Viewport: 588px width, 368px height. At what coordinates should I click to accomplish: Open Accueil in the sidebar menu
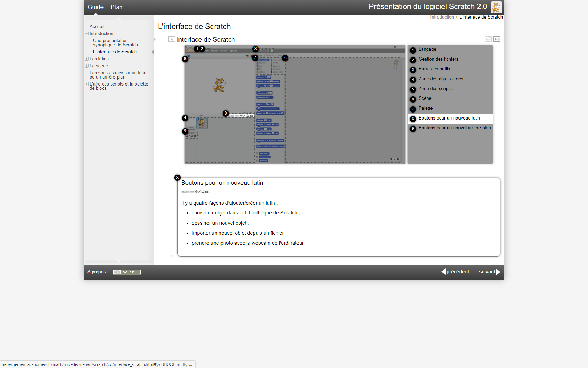(97, 27)
